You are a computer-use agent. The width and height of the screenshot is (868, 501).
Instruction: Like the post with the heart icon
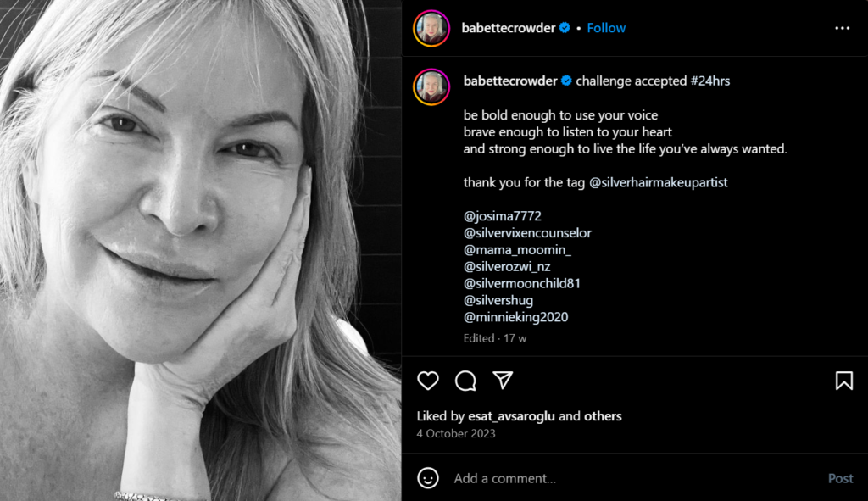coord(427,381)
